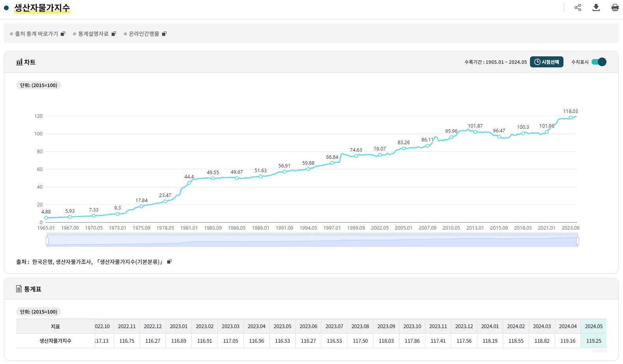Click the bar chart icon beside 차트
623x364 pixels.
(x=19, y=62)
